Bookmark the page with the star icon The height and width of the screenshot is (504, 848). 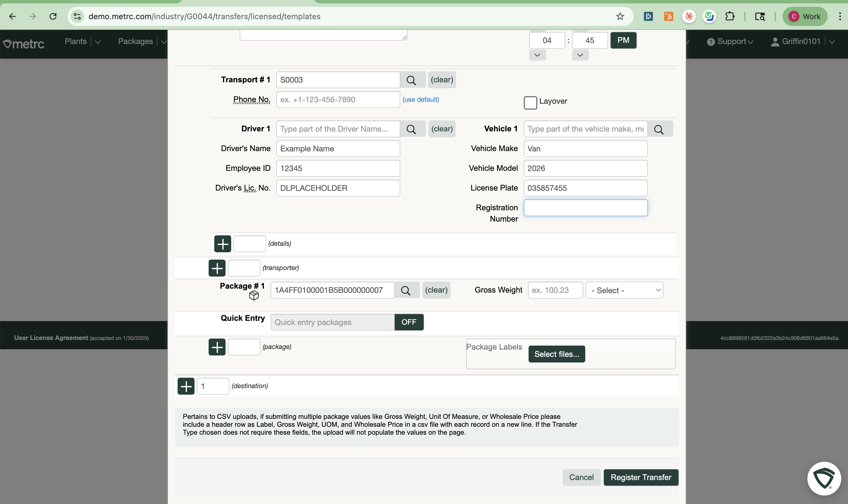[620, 16]
